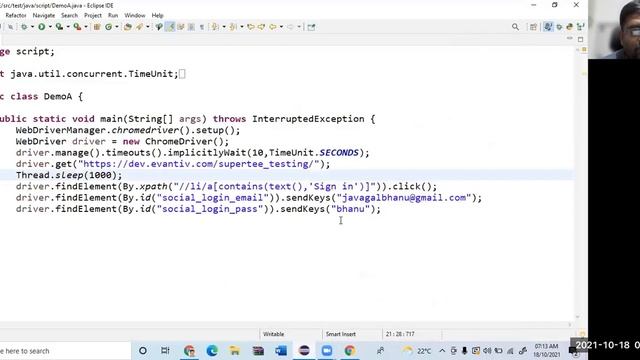Switch to the Java perspective icon
Viewport: 640px width, 360px height.
[x=548, y=27]
